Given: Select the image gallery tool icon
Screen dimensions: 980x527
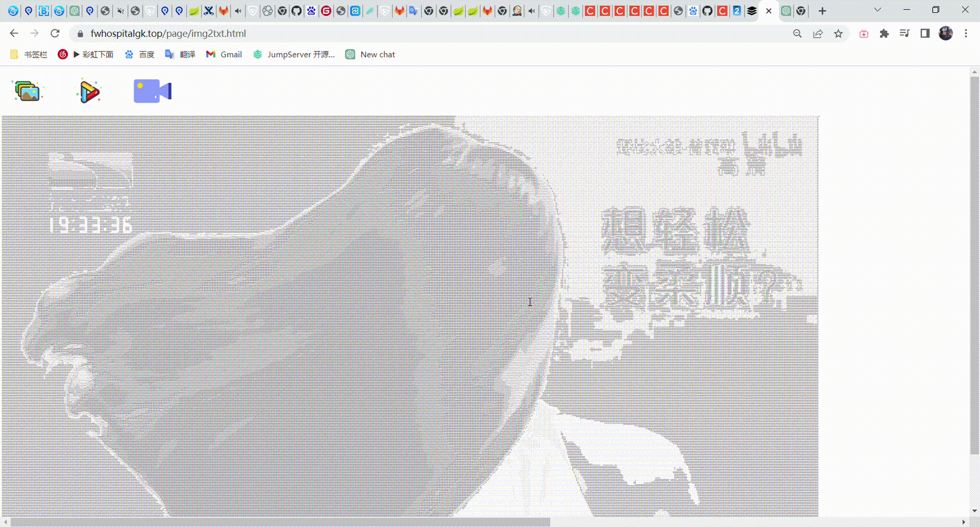Looking at the screenshot, I should click(28, 91).
